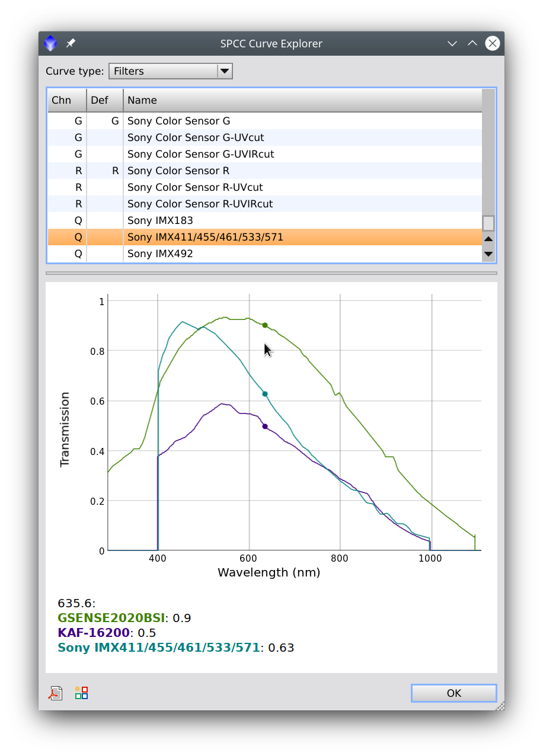Select Sony Color Sensor R row

pos(265,171)
